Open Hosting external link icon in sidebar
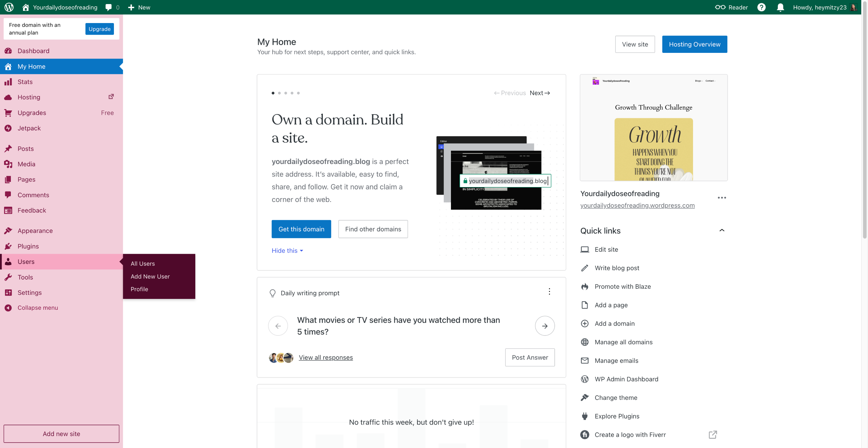This screenshot has height=448, width=868. tap(111, 97)
